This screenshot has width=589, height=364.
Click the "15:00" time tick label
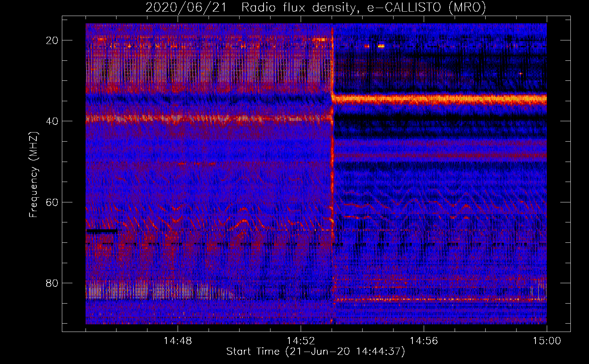click(x=547, y=341)
